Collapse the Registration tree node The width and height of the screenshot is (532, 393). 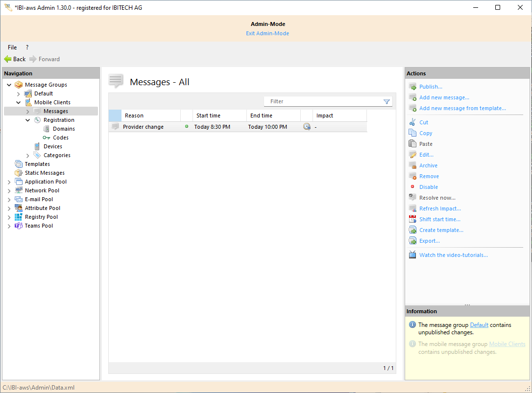(27, 119)
